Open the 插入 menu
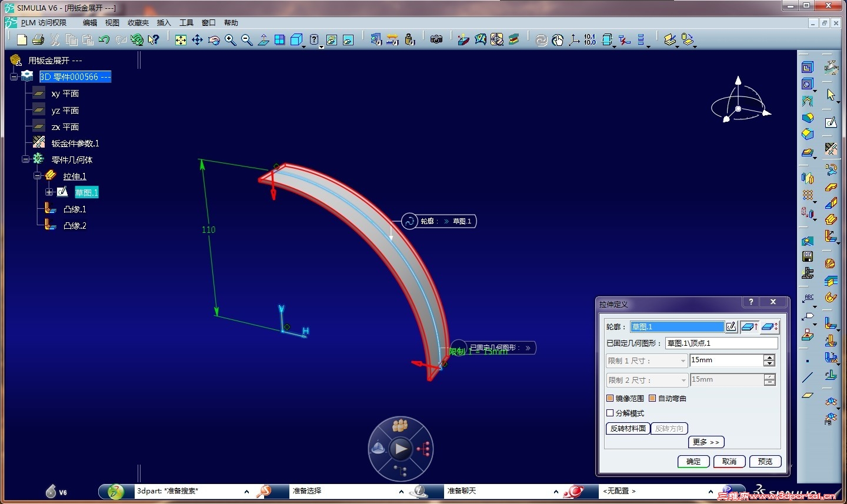The width and height of the screenshot is (847, 504). coord(164,23)
